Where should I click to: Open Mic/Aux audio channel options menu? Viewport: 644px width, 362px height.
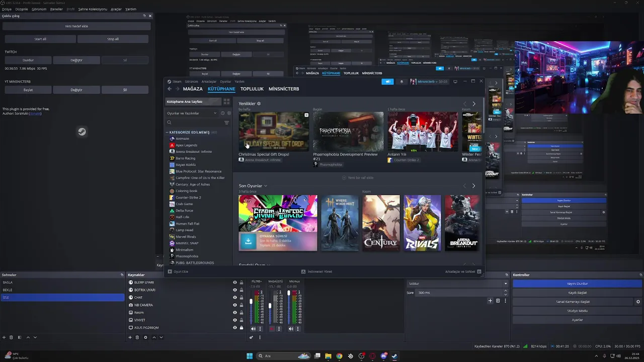pyautogui.click(x=298, y=329)
